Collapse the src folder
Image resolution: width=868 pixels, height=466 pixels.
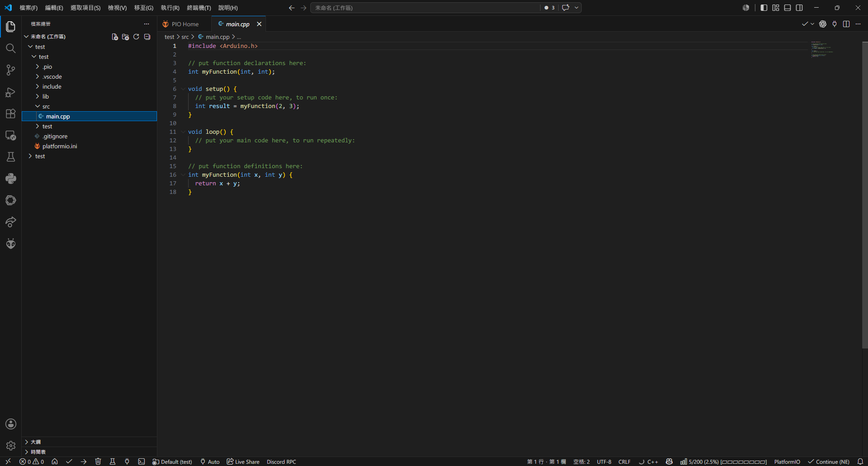point(90,106)
